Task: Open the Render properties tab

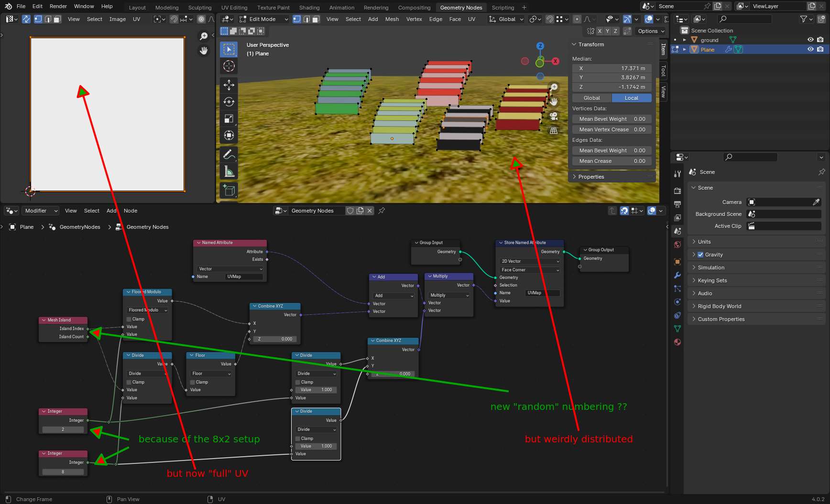Action: click(677, 191)
